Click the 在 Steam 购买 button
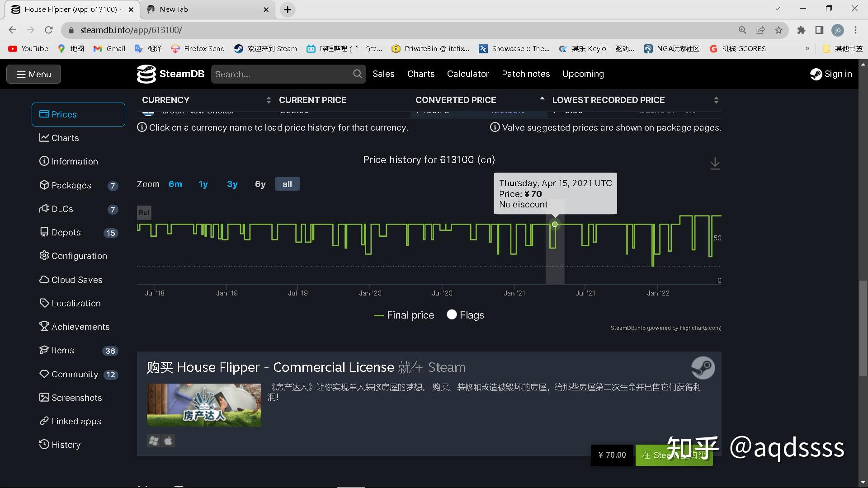The width and height of the screenshot is (868, 488). click(673, 455)
